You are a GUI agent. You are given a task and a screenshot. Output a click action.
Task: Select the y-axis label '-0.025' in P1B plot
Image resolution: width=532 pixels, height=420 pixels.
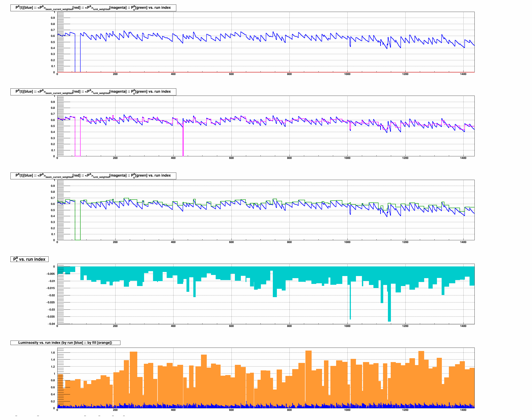point(51,302)
